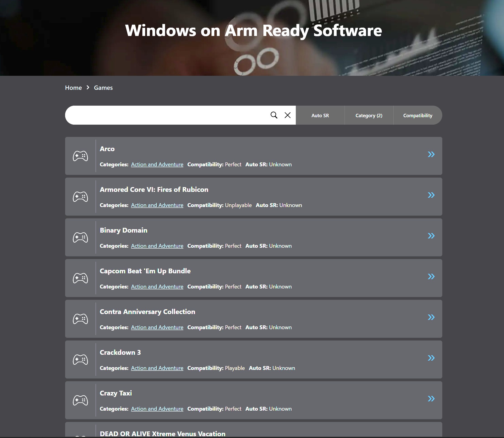Viewport: 504px width, 438px height.
Task: Select the Binary Domain title
Action: coord(124,231)
